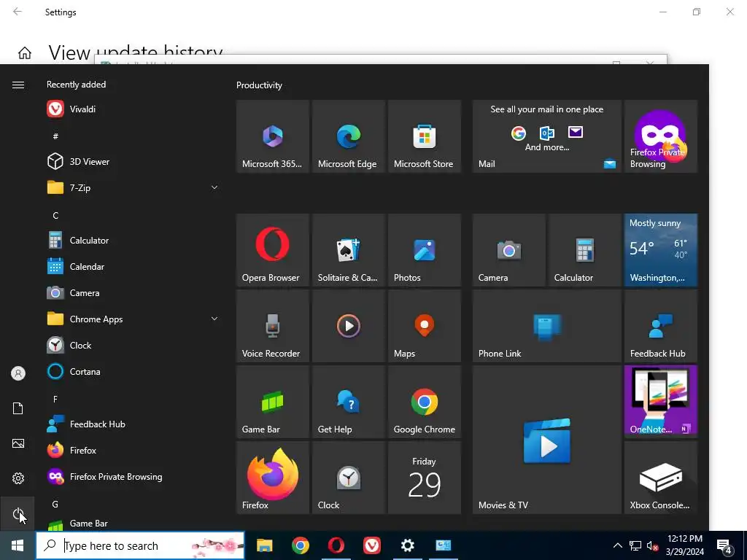Open the Mail live tile
Image resolution: width=747 pixels, height=560 pixels.
[x=547, y=136]
